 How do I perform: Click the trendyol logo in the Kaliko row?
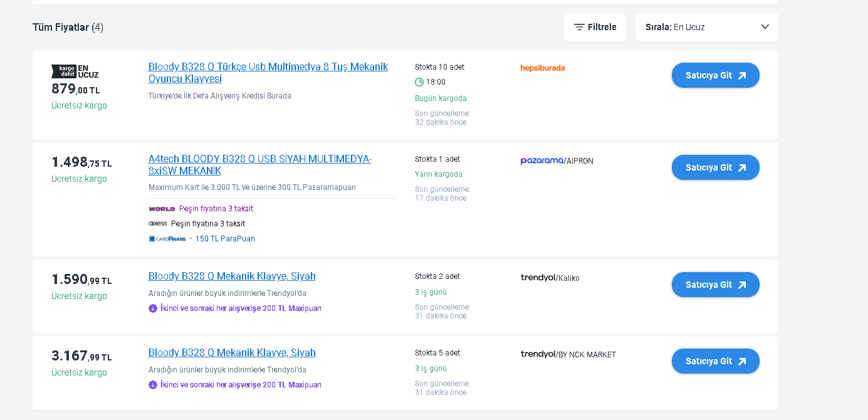click(x=538, y=277)
